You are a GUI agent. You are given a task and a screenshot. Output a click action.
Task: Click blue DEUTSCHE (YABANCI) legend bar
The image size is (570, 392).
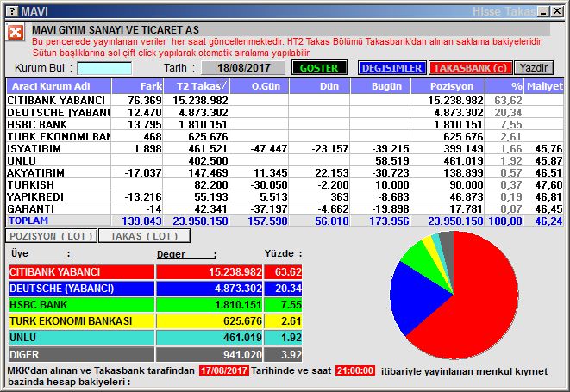point(81,288)
